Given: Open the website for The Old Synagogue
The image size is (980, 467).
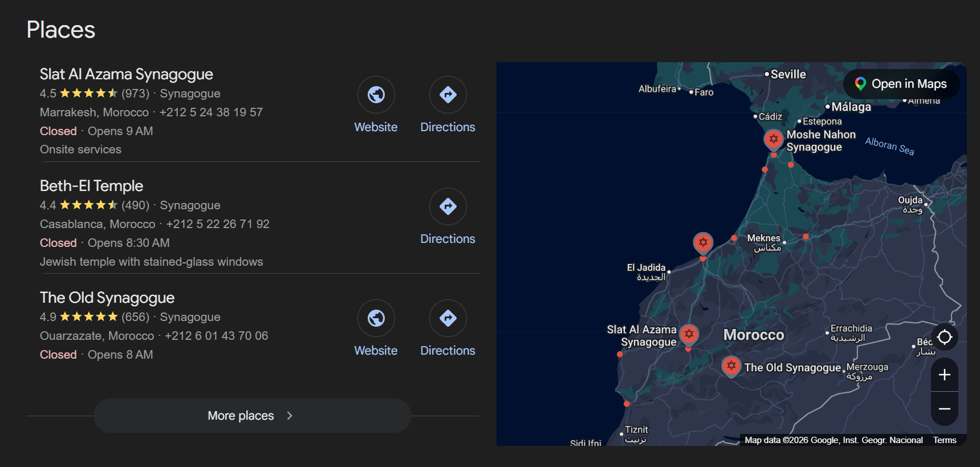Looking at the screenshot, I should pyautogui.click(x=376, y=329).
